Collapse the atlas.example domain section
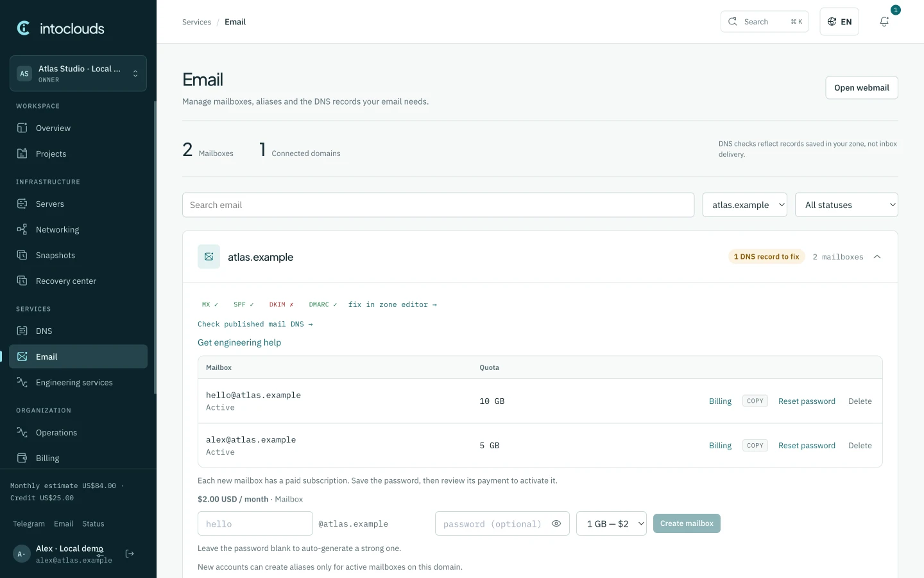The height and width of the screenshot is (578, 924). click(877, 257)
